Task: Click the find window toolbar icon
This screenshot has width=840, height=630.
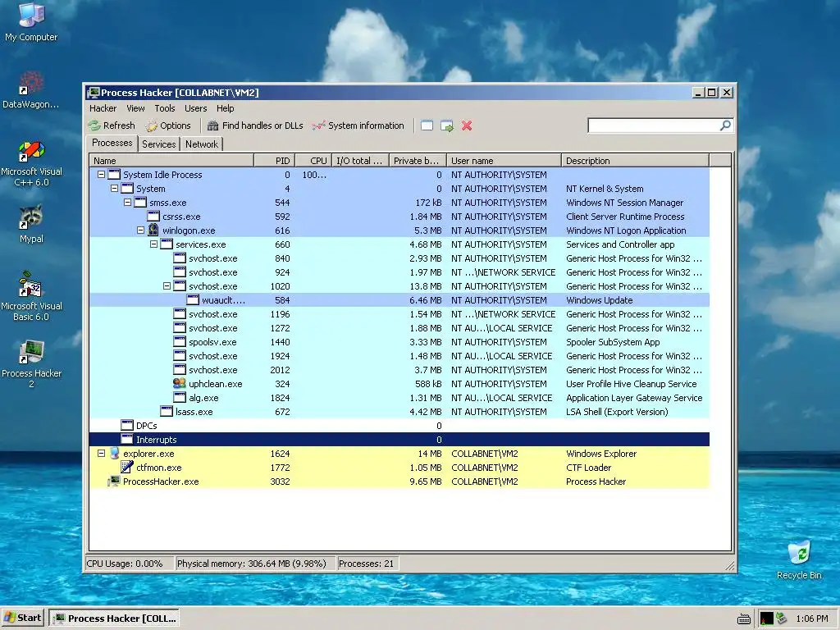Action: (x=427, y=126)
